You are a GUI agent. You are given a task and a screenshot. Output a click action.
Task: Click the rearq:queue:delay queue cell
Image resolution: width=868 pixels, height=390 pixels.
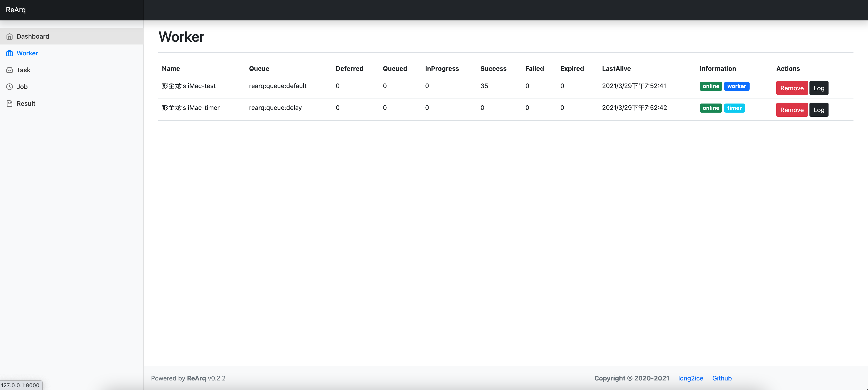click(x=275, y=108)
